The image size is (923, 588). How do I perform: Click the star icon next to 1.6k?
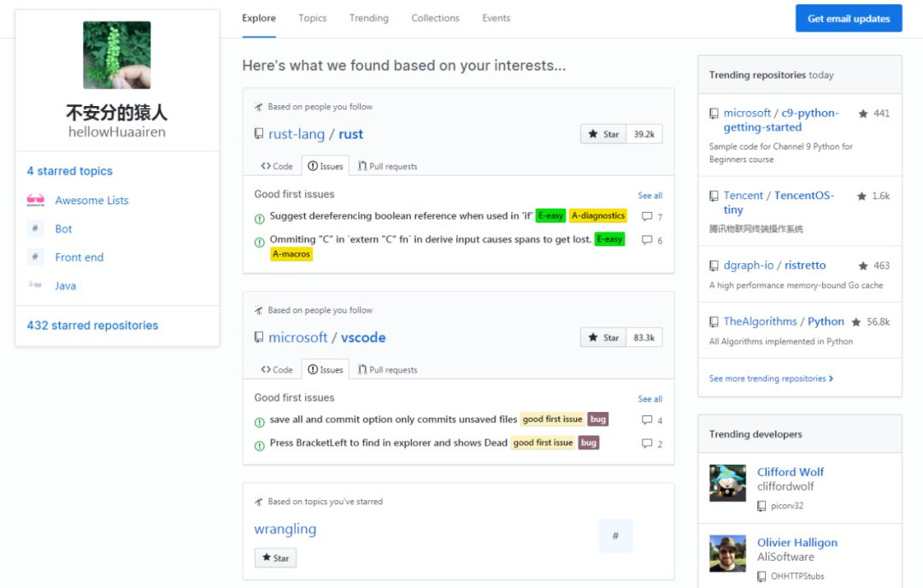click(861, 196)
